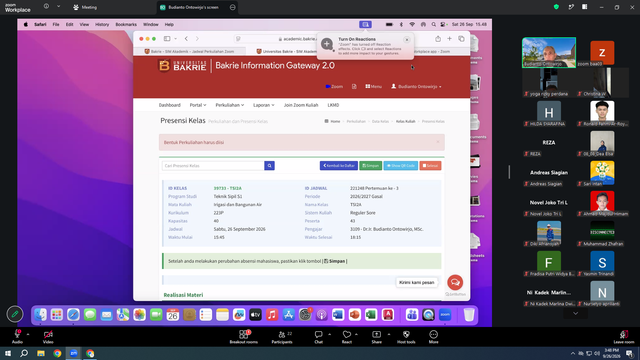Close the Turn On Reactions notification
Screen dimensions: 640x360
407,40
